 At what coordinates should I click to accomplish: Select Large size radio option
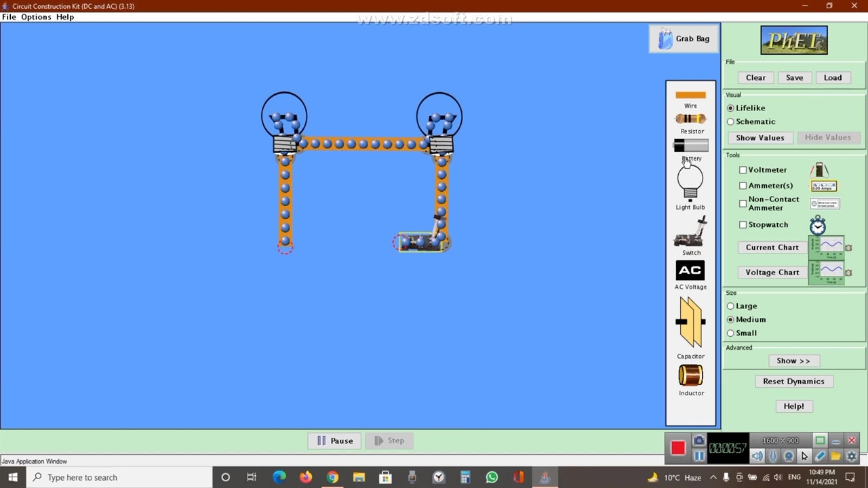pyautogui.click(x=731, y=306)
